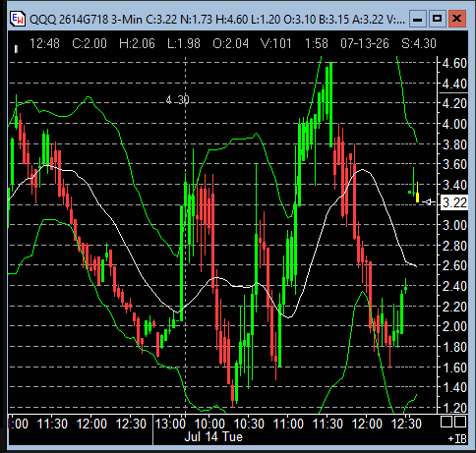
Task: Click the 4.60 price axis label
Action: point(454,63)
